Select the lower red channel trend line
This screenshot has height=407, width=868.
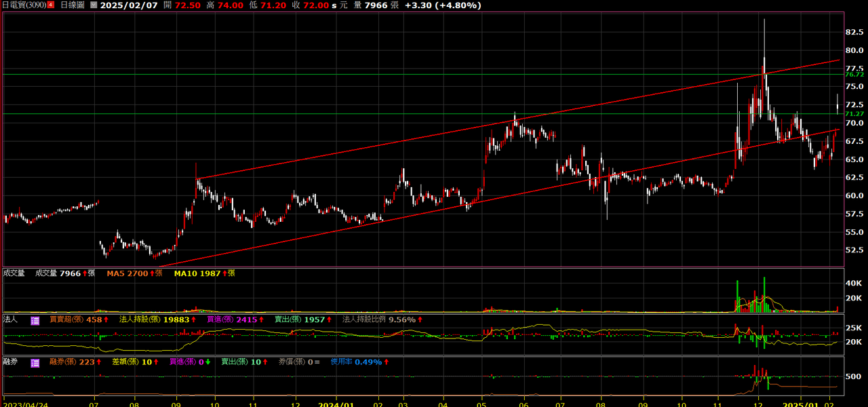tap(498, 197)
